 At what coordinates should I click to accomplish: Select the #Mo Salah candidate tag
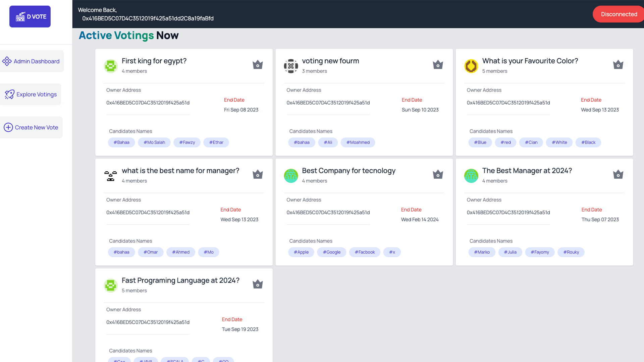pyautogui.click(x=154, y=142)
